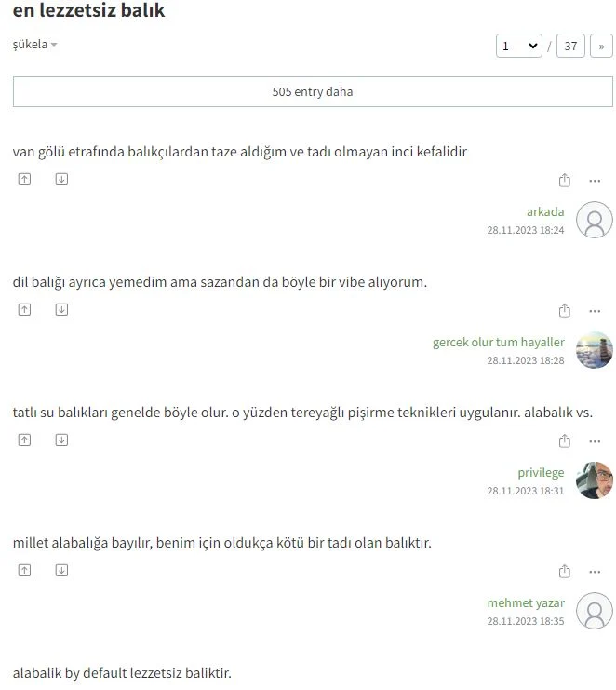616x690 pixels.
Task: Open arkada's default avatar
Action: pyautogui.click(x=595, y=220)
